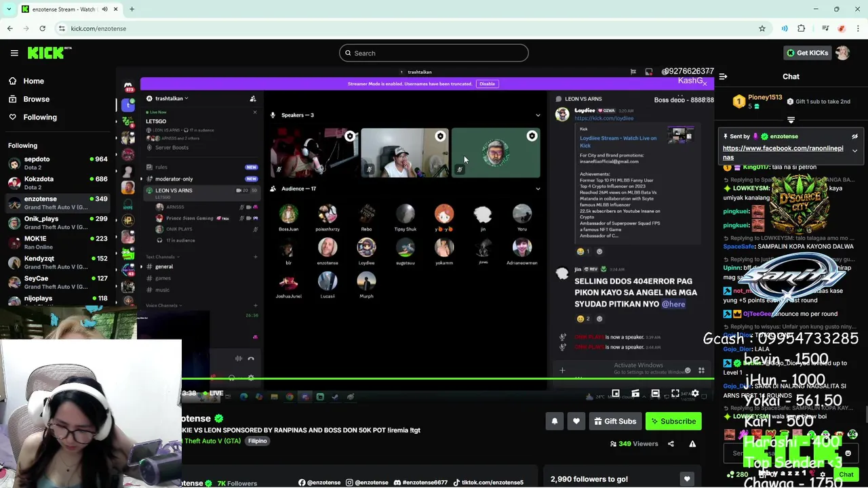Click the @here mention in jin's message

[673, 304]
